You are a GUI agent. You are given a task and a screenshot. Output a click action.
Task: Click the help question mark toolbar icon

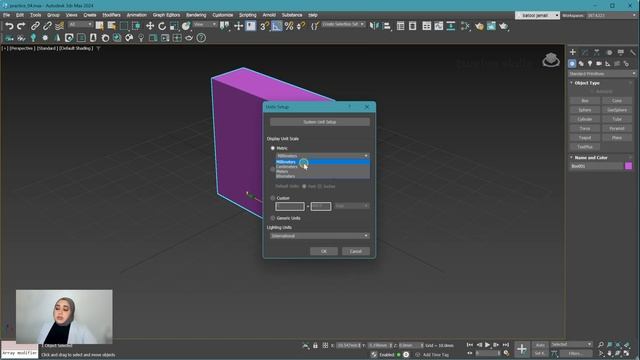coord(201,38)
